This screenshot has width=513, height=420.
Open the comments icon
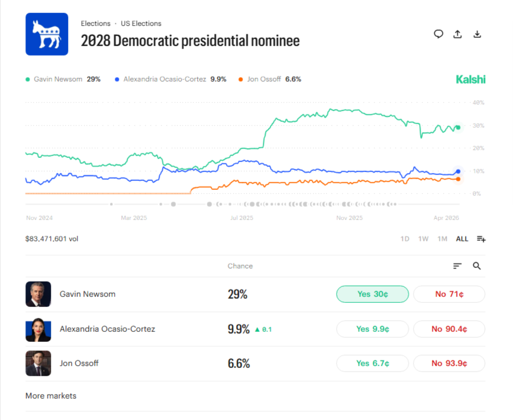click(438, 34)
